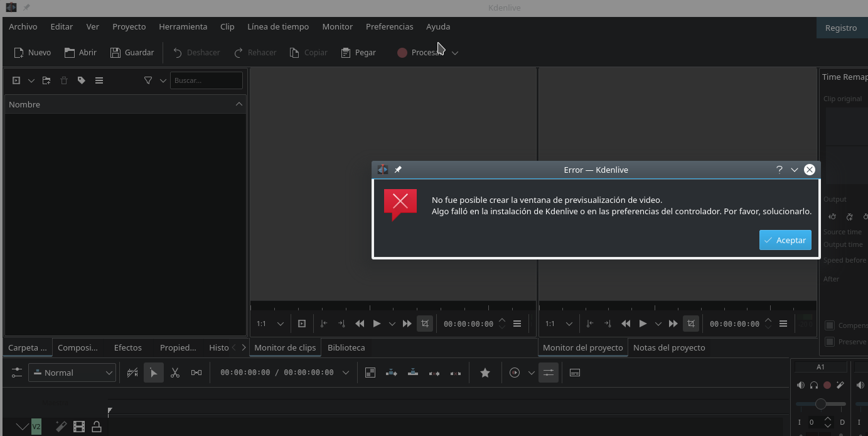Click Deshacer in the toolbar
This screenshot has width=868, height=436.
pyautogui.click(x=196, y=52)
